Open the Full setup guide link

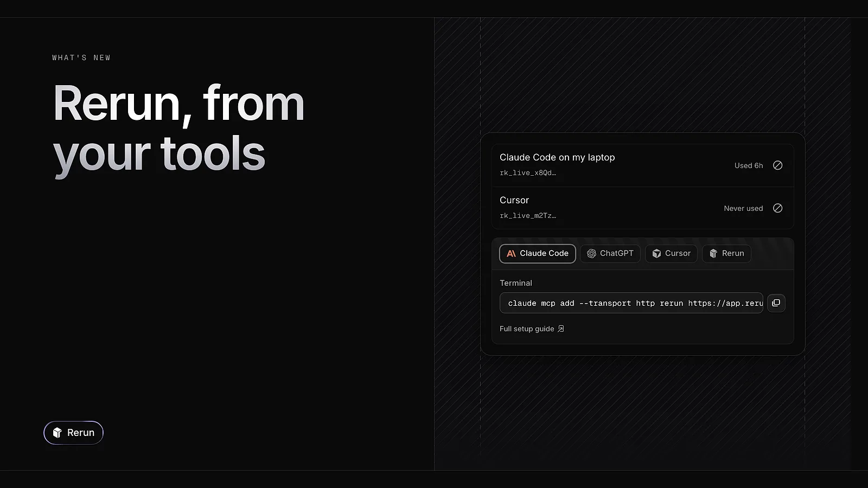[532, 329]
